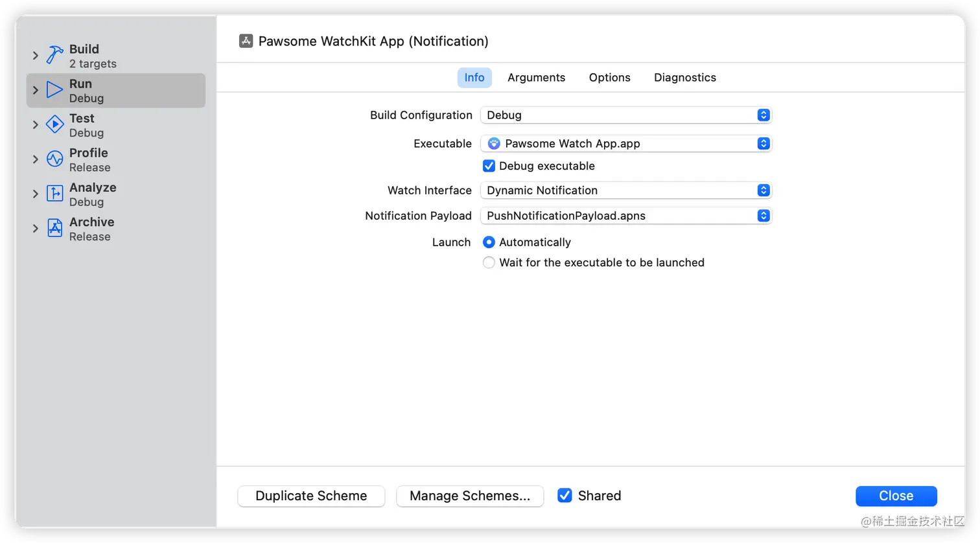Click the Build hammer icon
980x543 pixels.
(55, 56)
